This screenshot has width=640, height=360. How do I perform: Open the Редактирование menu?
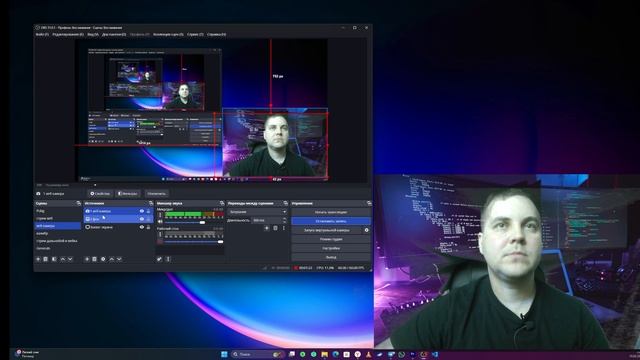68,35
